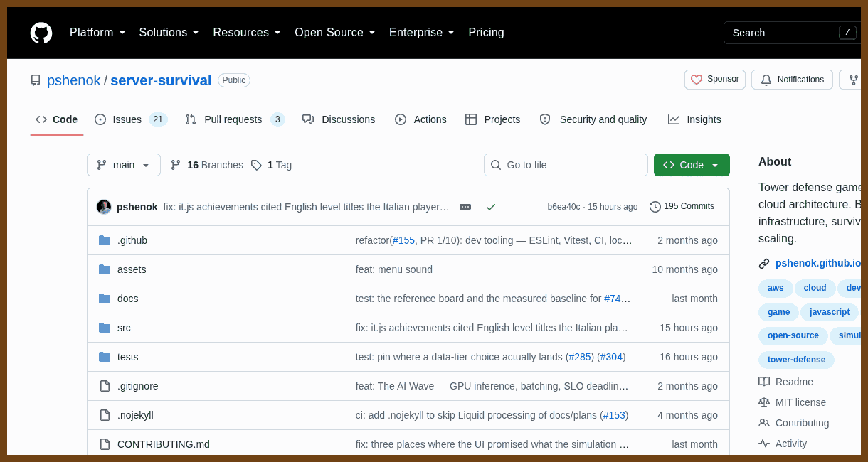
Task: Expand the Open Source menu
Action: pos(335,33)
